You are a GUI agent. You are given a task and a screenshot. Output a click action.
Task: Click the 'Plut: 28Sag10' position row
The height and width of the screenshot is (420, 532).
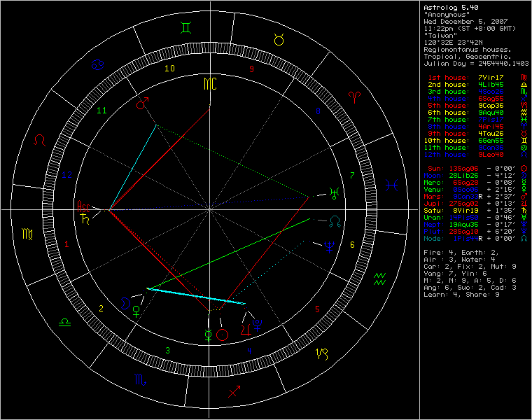click(x=476, y=232)
